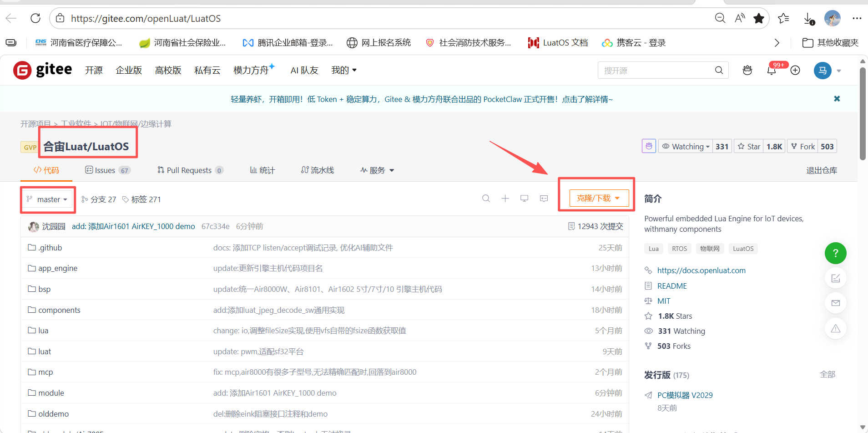Open the README link in the sidebar
This screenshot has height=433, width=868.
(672, 286)
